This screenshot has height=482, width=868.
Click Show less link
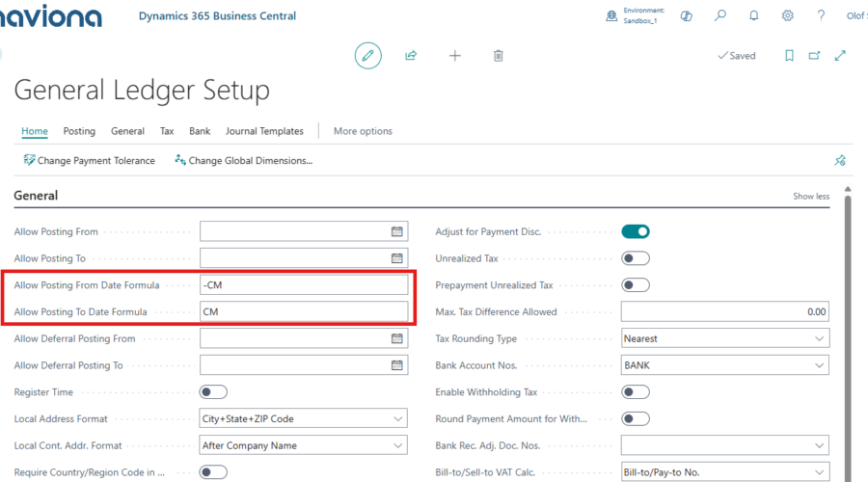click(811, 196)
